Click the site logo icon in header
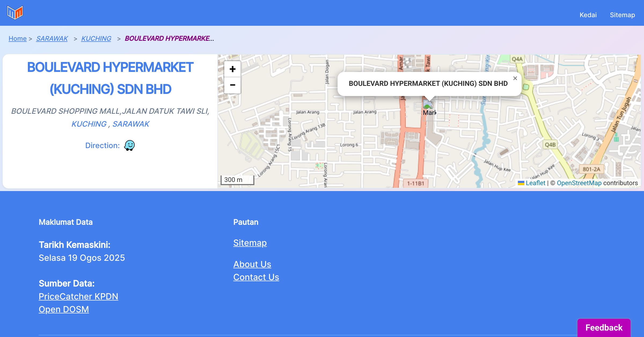 coord(15,13)
